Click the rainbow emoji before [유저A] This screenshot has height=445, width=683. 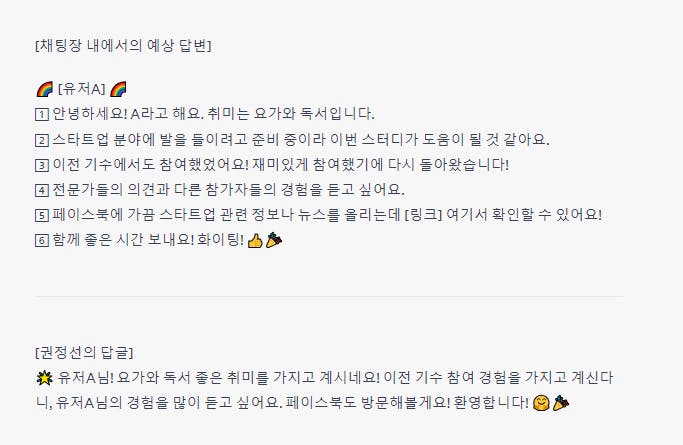[44, 89]
